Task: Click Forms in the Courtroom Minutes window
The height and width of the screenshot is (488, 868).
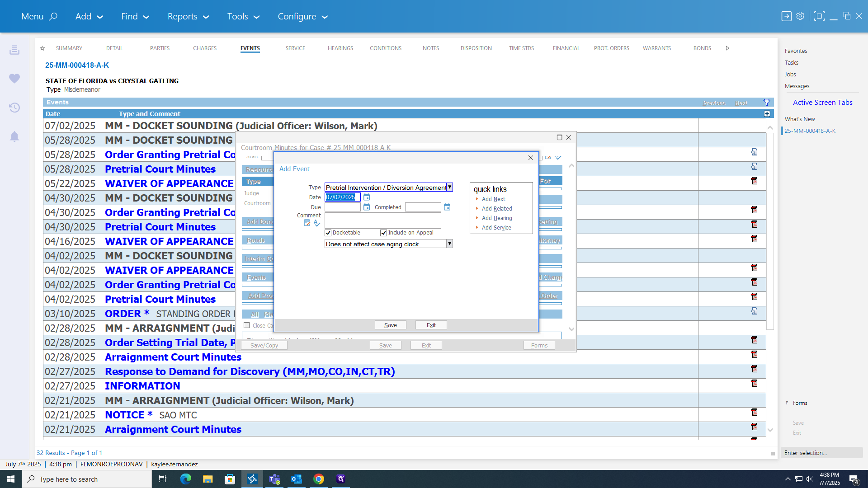Action: tap(539, 346)
